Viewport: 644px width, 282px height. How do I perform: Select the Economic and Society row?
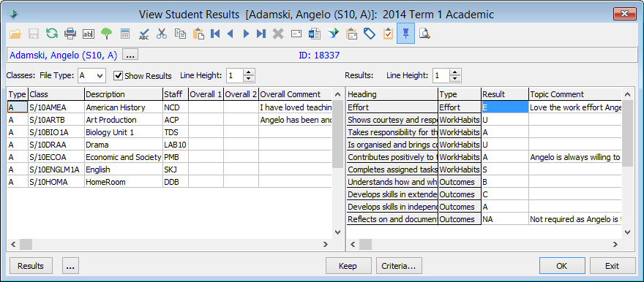tap(169, 157)
